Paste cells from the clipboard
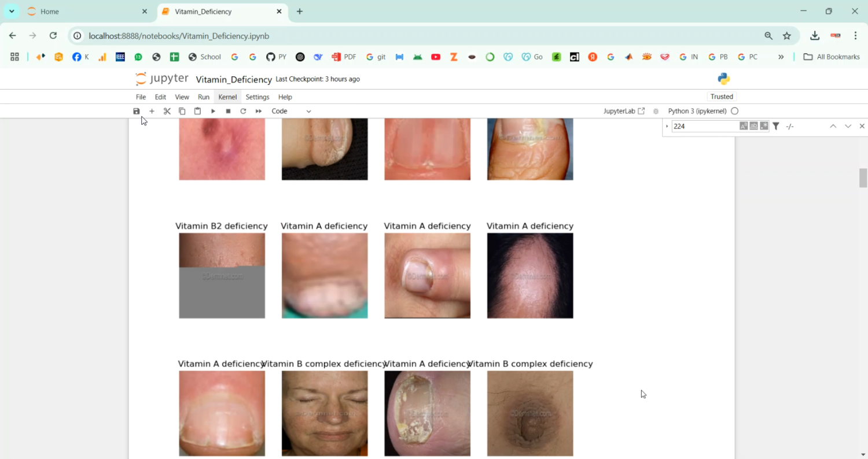The height and width of the screenshot is (459, 868). pyautogui.click(x=197, y=110)
